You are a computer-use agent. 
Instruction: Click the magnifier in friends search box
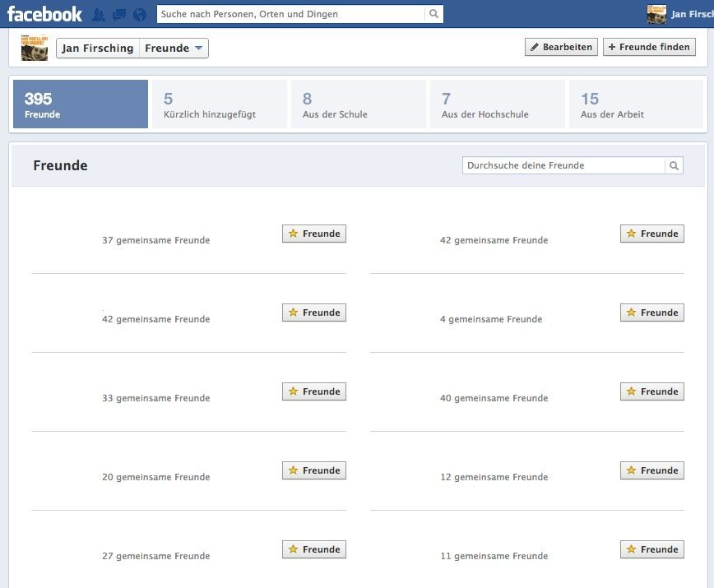[674, 165]
